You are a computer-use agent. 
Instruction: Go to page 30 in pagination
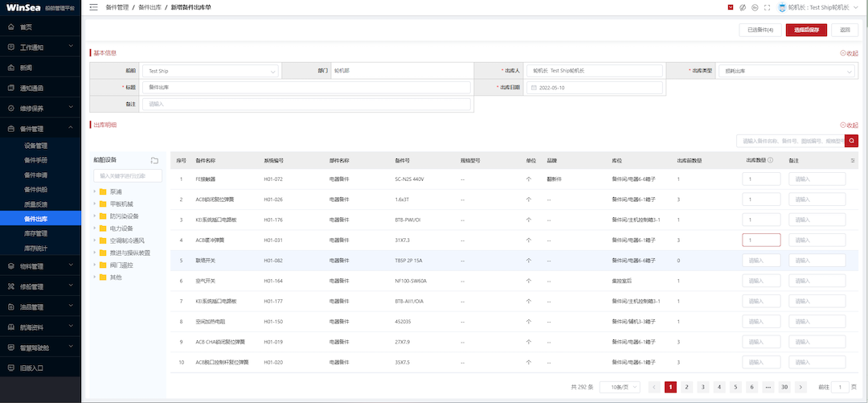784,387
